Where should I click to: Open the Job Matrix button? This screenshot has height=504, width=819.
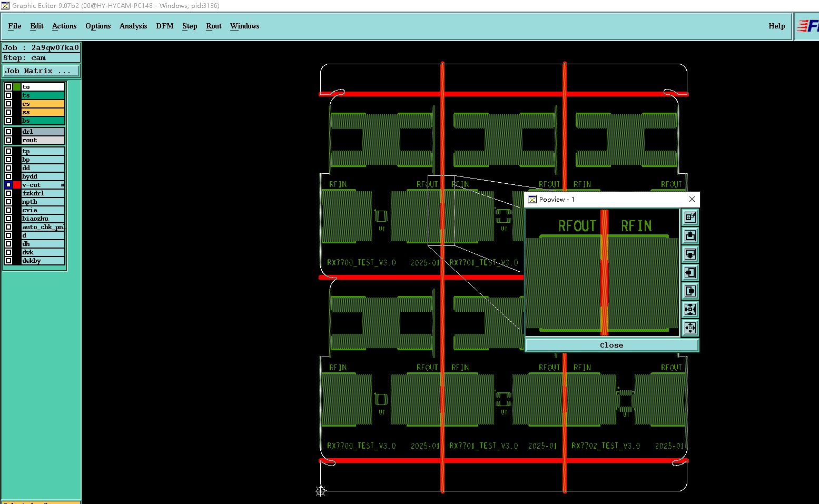click(42, 71)
